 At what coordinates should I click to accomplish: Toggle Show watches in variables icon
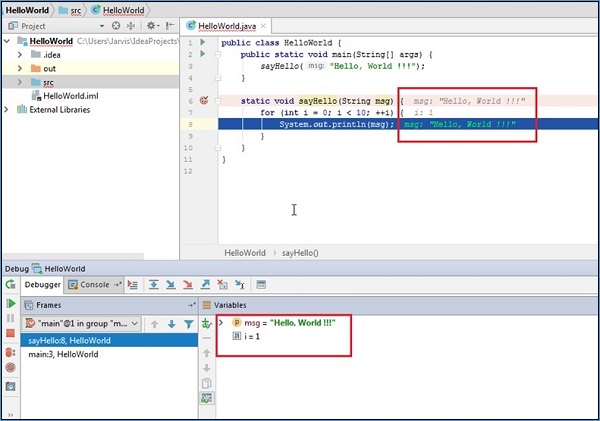coord(207,398)
